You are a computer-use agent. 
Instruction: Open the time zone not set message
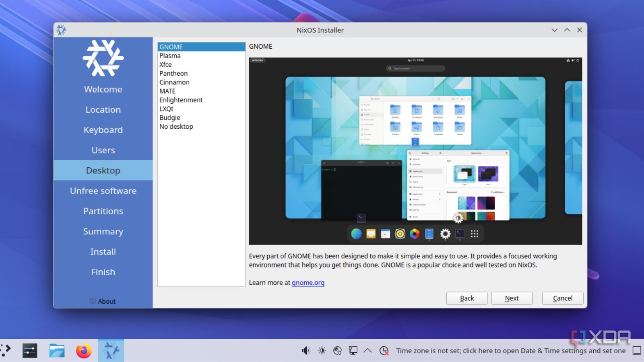(x=511, y=351)
